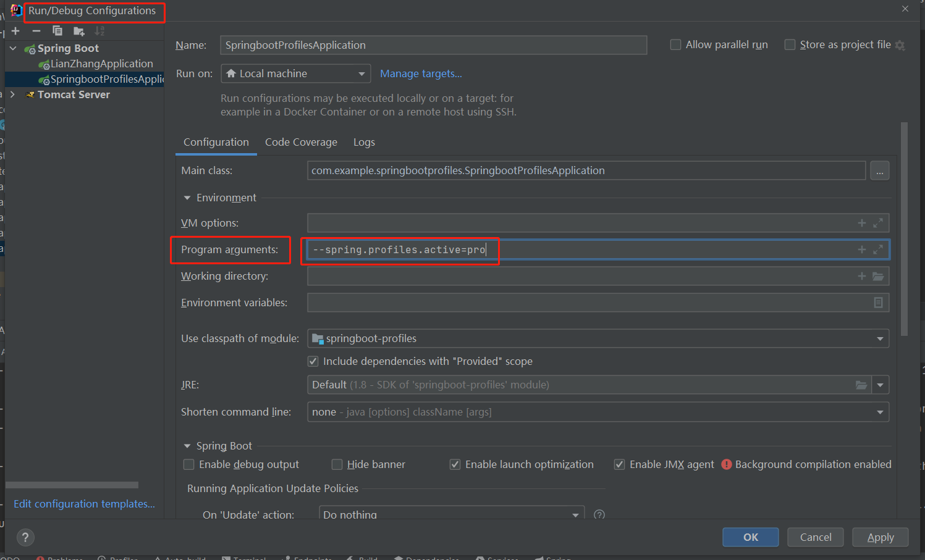The image size is (925, 560).
Task: Sort configurations alphabetically icon
Action: coord(99,31)
